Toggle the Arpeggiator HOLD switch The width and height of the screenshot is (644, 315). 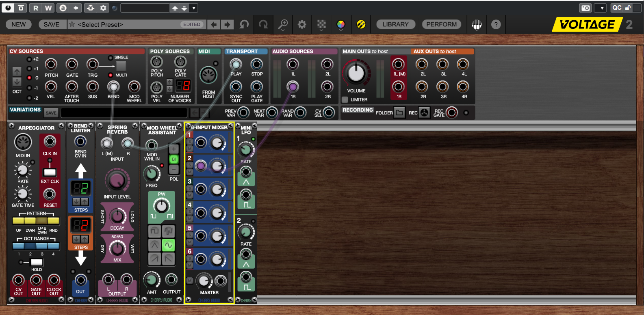[36, 262]
